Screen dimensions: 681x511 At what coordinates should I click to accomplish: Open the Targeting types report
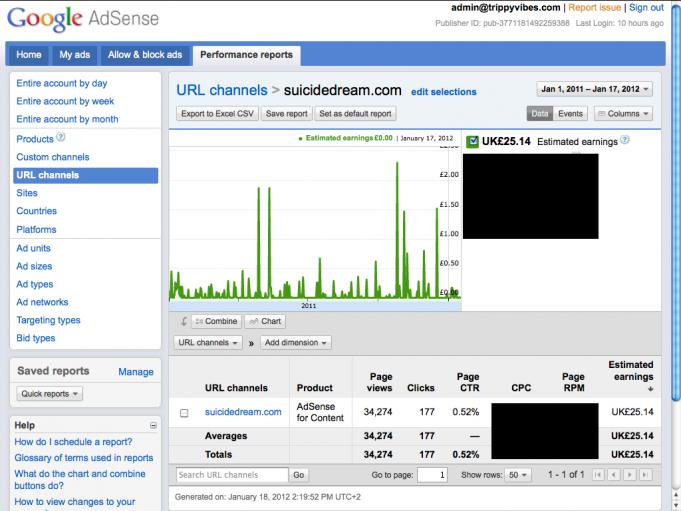point(48,320)
